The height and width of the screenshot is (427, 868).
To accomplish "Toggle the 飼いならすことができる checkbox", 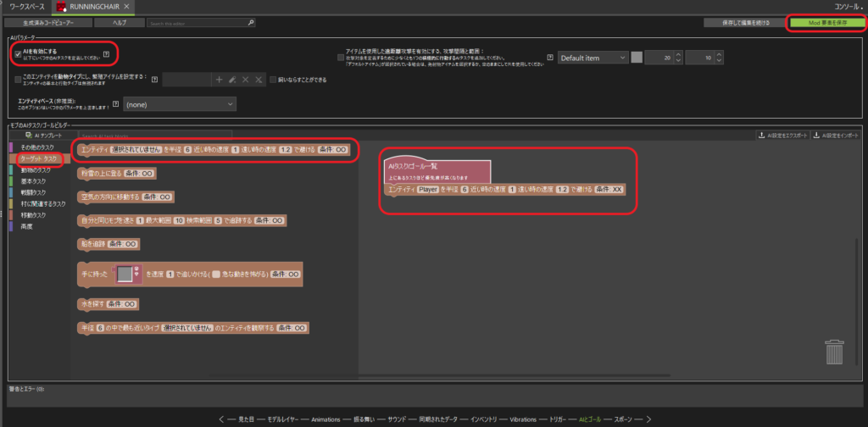I will [x=272, y=80].
